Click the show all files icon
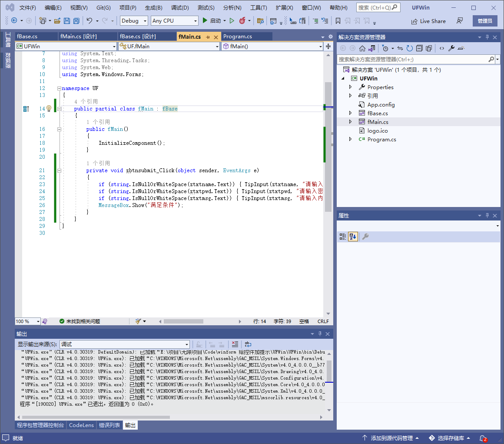 [429, 48]
